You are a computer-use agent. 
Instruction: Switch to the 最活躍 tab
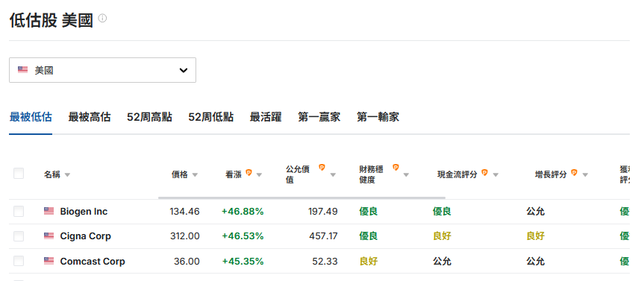[266, 117]
